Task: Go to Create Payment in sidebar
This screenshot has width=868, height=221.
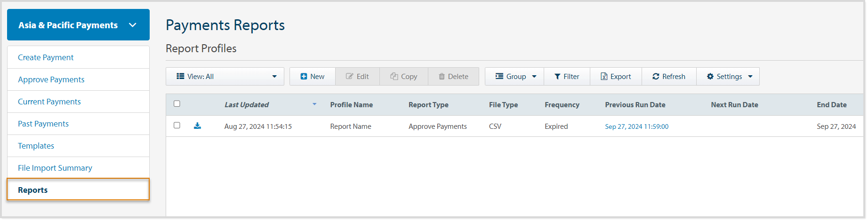Action: pyautogui.click(x=46, y=57)
